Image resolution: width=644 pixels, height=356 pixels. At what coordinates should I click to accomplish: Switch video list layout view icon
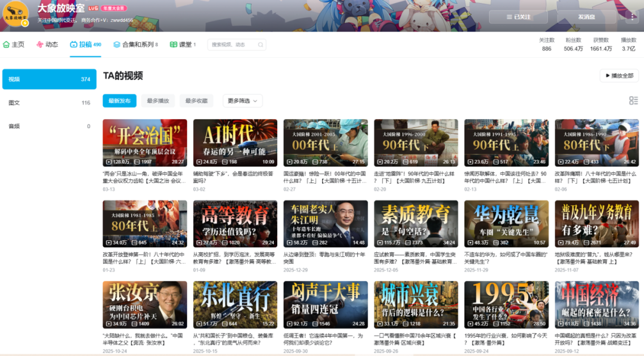633,101
